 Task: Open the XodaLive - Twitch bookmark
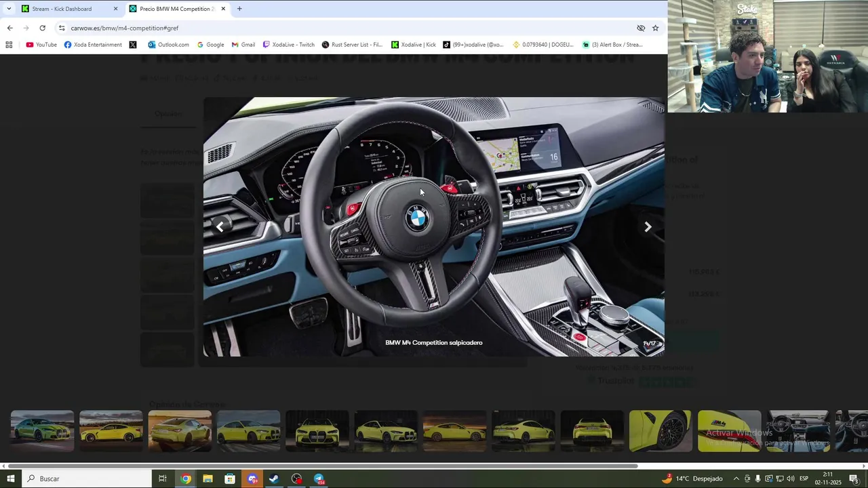[289, 45]
